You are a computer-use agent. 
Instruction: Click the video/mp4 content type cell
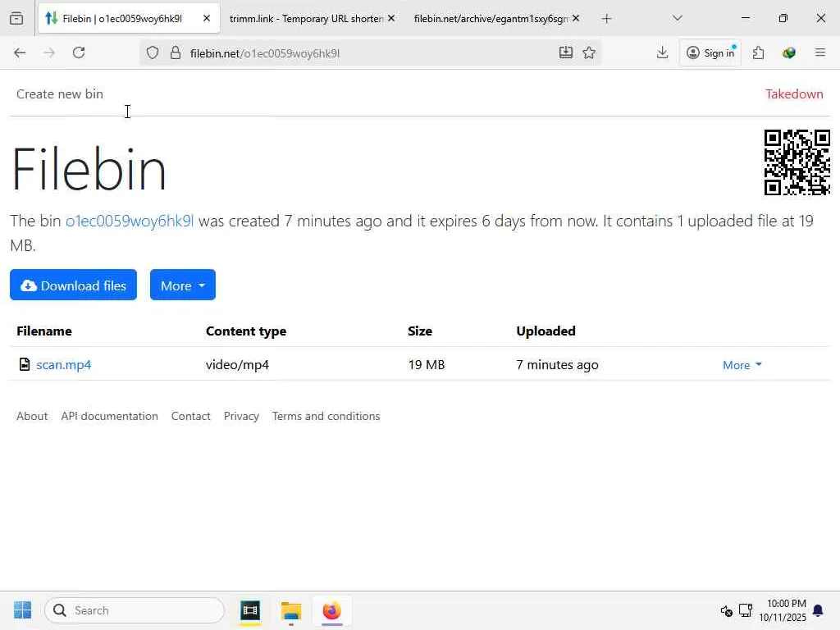pos(237,365)
